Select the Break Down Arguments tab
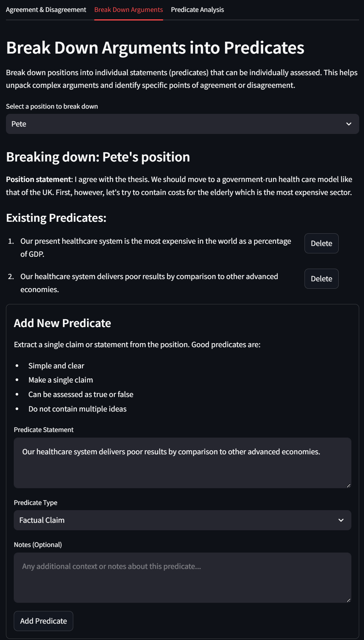The height and width of the screenshot is (640, 364). click(x=128, y=10)
